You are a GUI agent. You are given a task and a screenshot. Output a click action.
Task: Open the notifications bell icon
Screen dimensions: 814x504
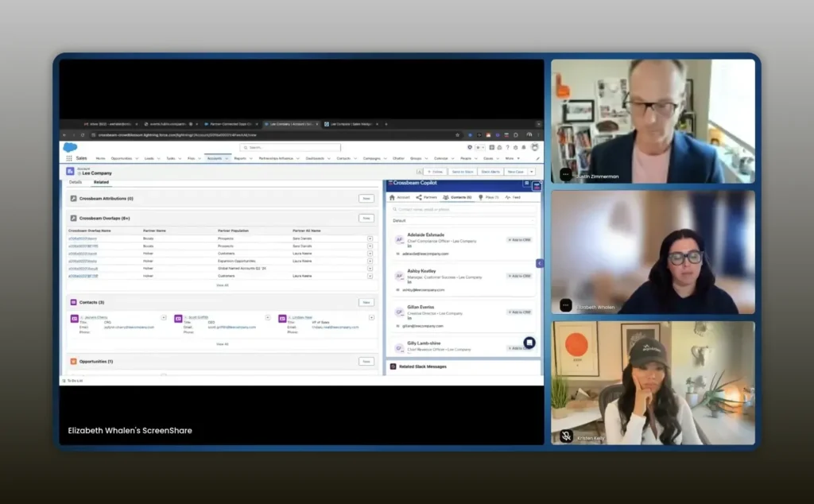(525, 147)
